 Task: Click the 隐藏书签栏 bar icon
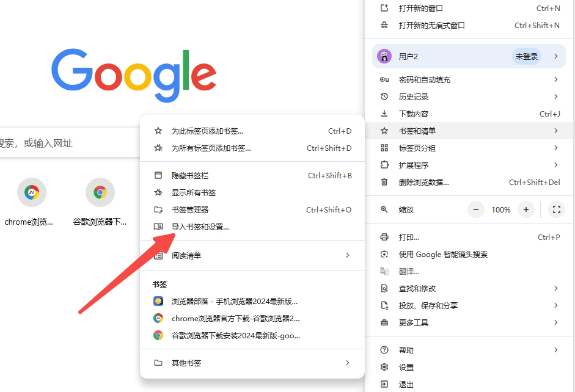pyautogui.click(x=158, y=175)
